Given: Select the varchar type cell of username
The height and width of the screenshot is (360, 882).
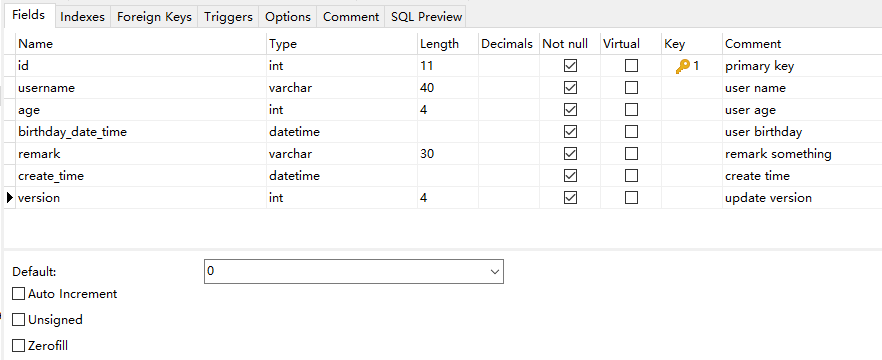Looking at the screenshot, I should (342, 88).
